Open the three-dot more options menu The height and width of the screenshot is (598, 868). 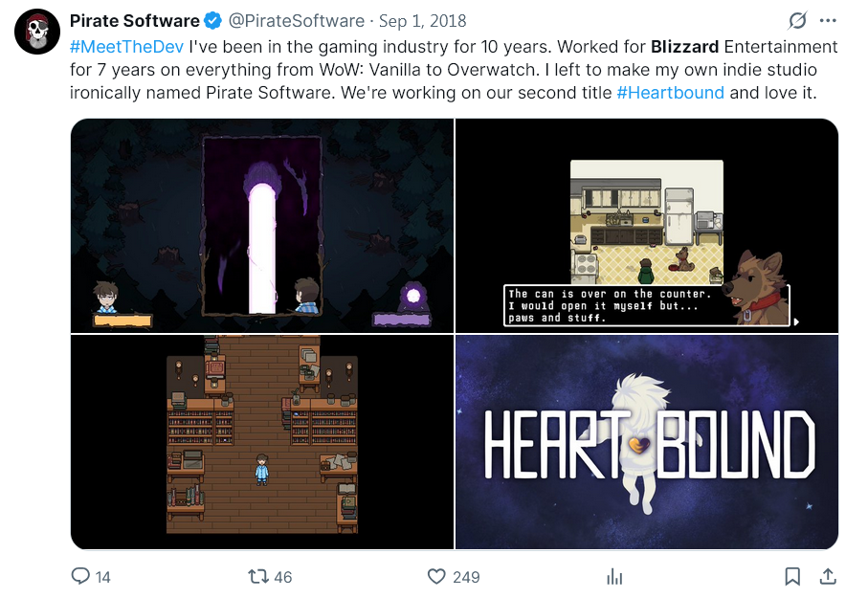pos(828,21)
